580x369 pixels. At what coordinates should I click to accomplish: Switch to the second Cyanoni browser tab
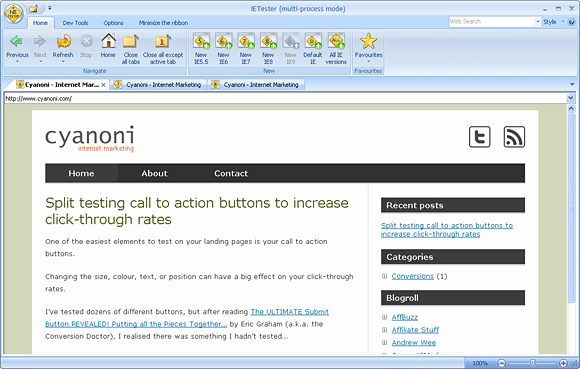pyautogui.click(x=158, y=85)
